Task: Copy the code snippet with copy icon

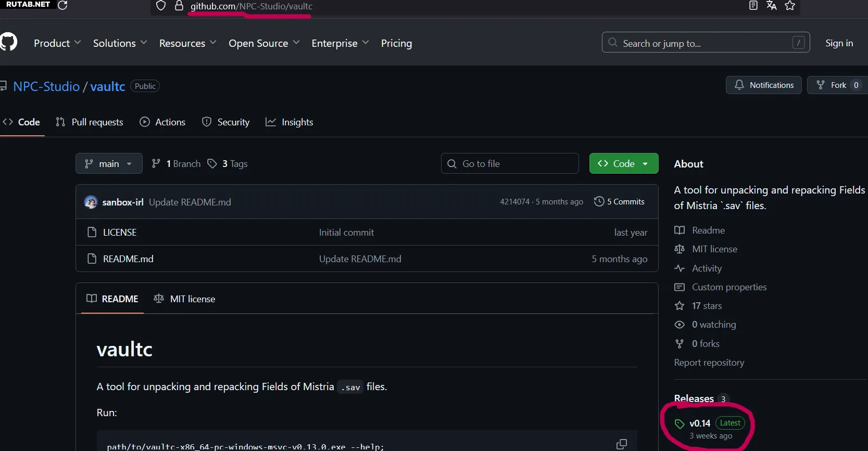Action: click(621, 444)
